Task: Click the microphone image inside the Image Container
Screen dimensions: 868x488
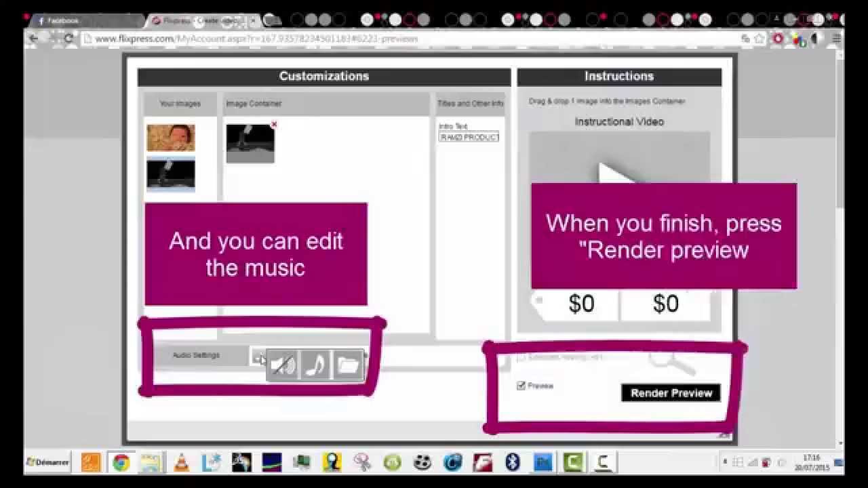Action: point(250,144)
